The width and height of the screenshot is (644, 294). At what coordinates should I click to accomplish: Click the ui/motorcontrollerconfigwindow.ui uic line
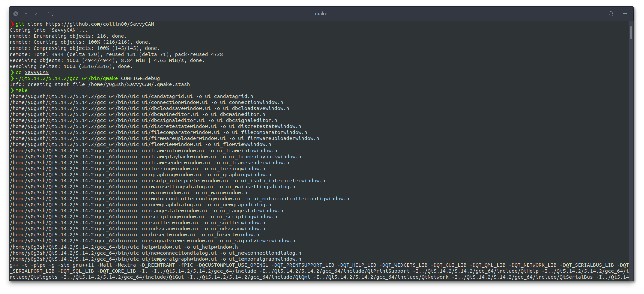tap(179, 199)
